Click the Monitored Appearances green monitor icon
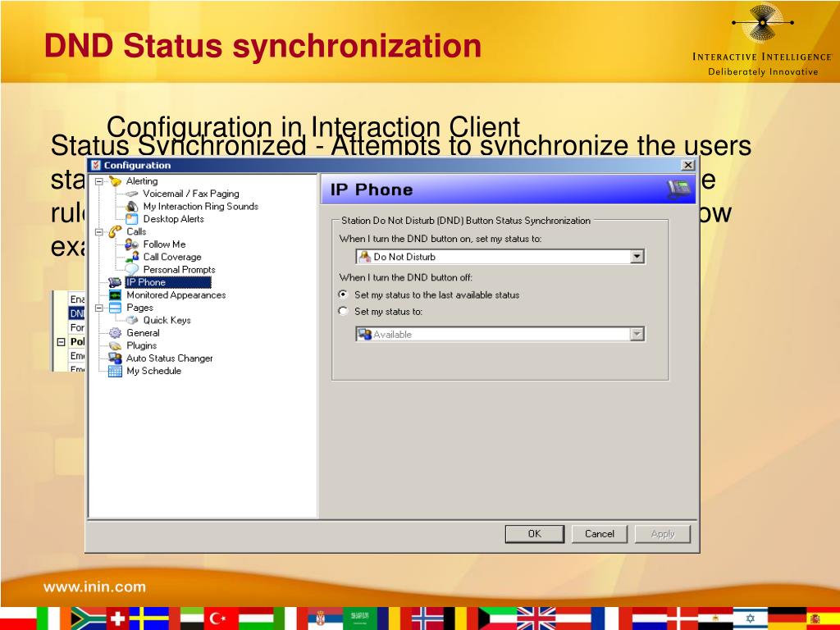840x630 pixels. (x=115, y=295)
